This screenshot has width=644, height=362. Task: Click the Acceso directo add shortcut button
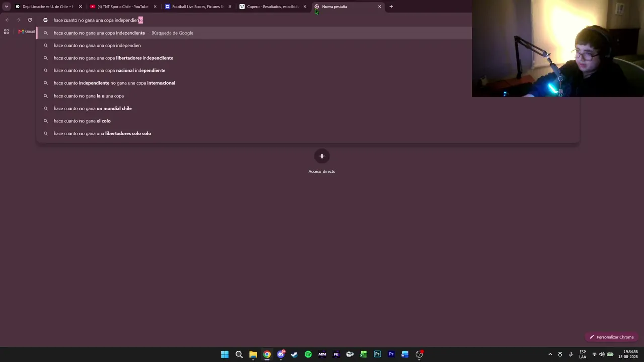[322, 156]
